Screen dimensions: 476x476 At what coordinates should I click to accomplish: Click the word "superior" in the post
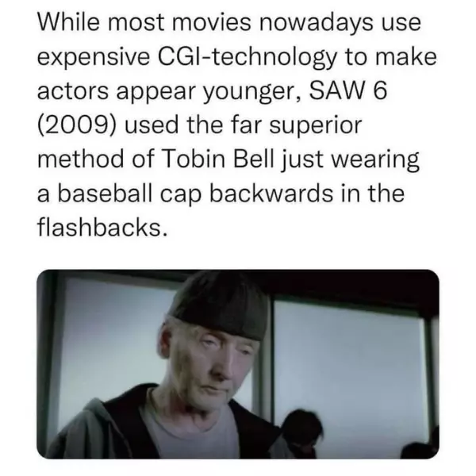coord(316,126)
